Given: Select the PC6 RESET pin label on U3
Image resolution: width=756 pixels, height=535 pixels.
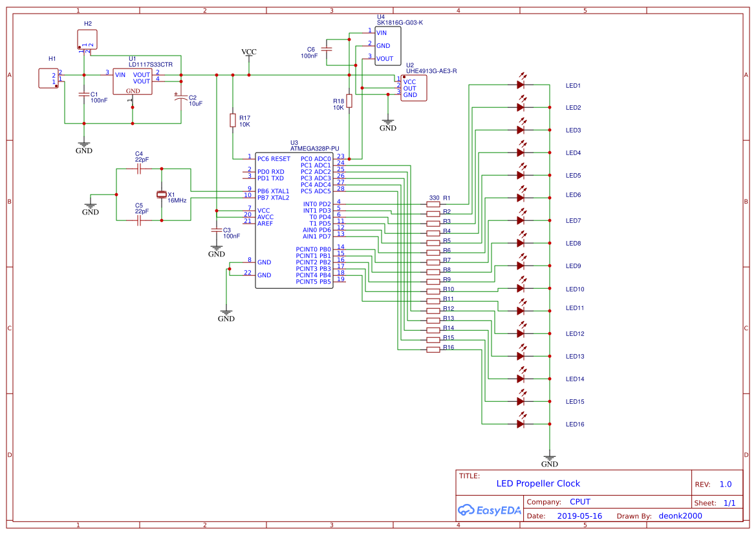Looking at the screenshot, I should 273,158.
